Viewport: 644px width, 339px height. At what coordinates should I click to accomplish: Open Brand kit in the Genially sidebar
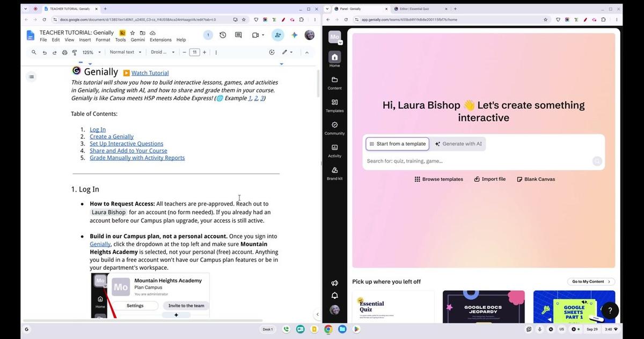tap(334, 173)
